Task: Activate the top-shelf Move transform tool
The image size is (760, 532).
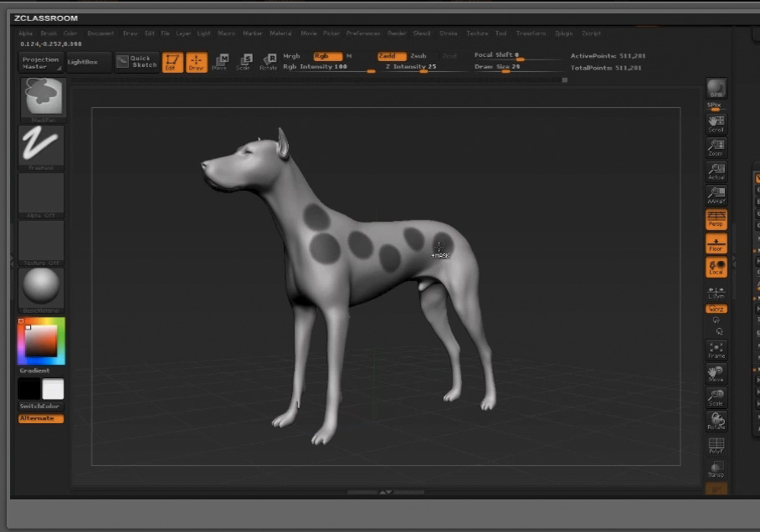Action: click(220, 62)
